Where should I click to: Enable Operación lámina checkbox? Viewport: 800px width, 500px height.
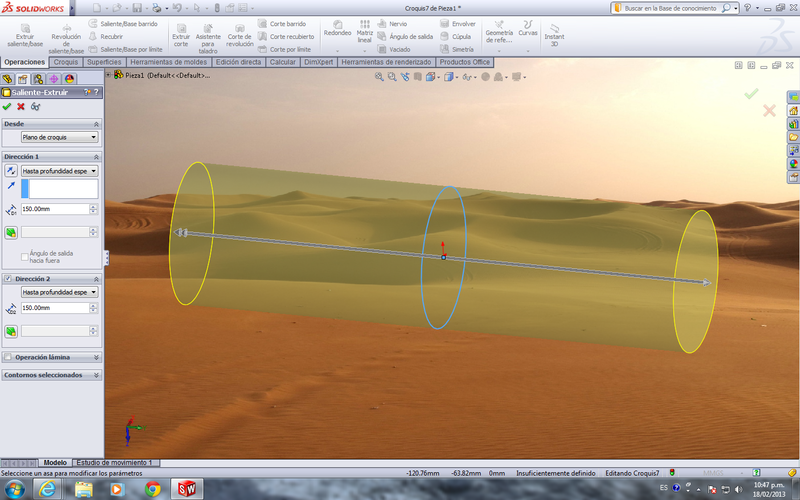(x=8, y=357)
